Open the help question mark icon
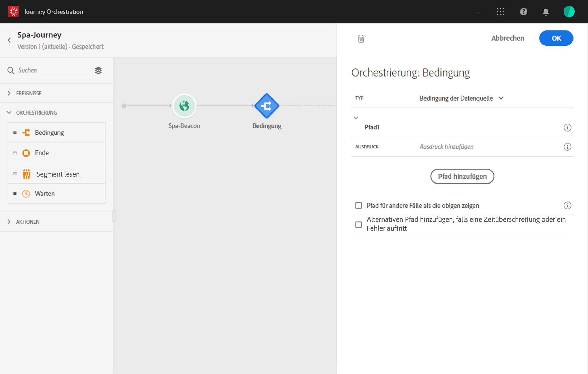Viewport: 588px width, 374px height. (523, 12)
